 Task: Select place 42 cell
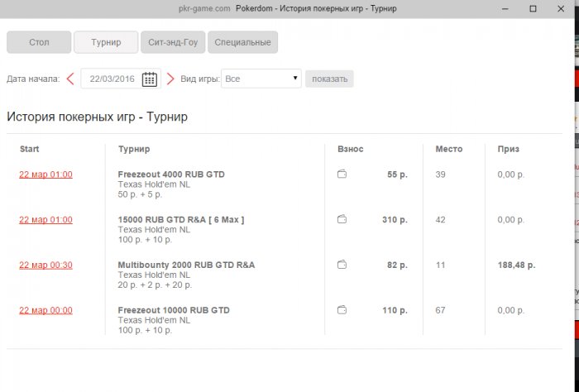point(440,220)
